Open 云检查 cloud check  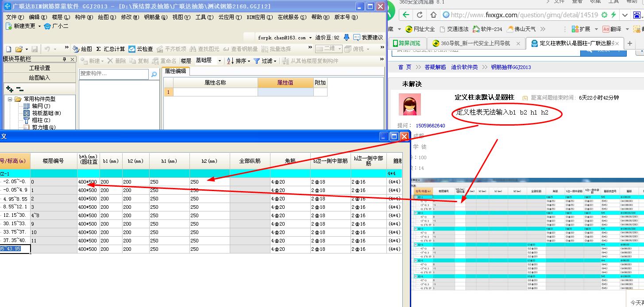tap(141, 49)
